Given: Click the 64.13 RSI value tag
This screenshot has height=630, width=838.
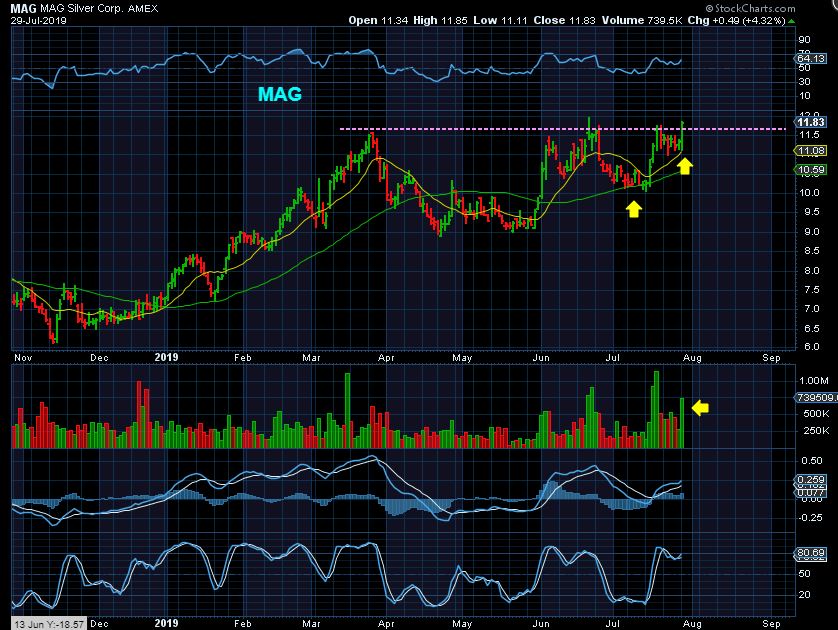Looking at the screenshot, I should [x=808, y=59].
